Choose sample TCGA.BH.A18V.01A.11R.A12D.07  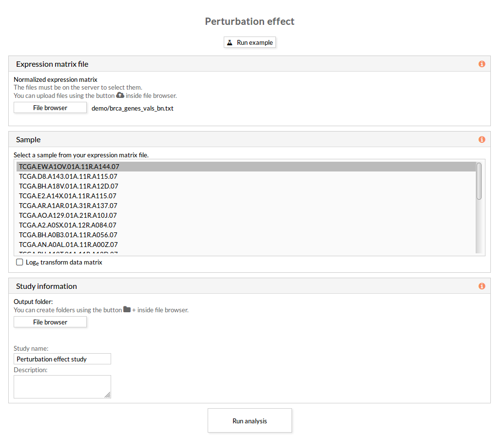[x=69, y=186]
